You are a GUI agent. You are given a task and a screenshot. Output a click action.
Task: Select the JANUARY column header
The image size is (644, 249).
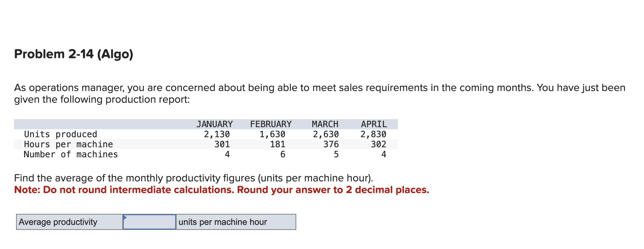(x=214, y=124)
